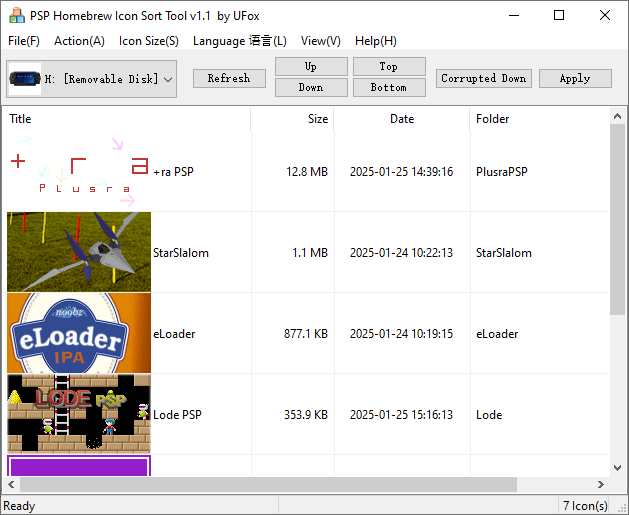Select the eLoader IPA icon
This screenshot has height=515, width=629.
79,333
